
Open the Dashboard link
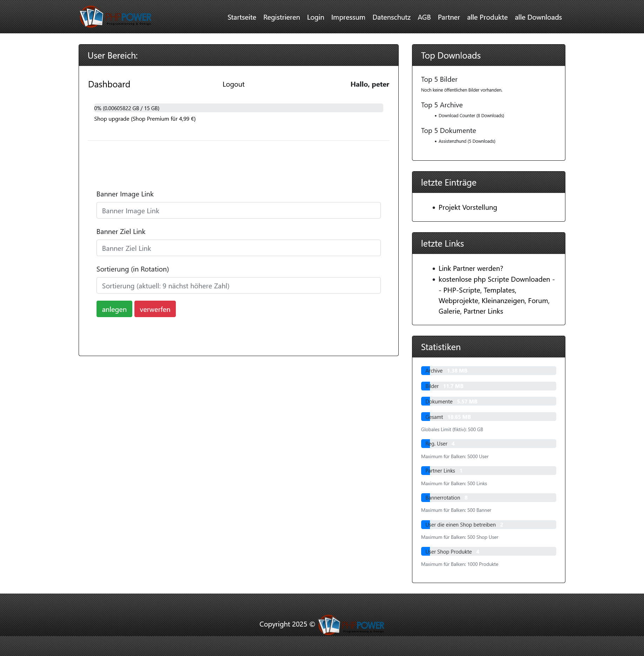tap(109, 84)
